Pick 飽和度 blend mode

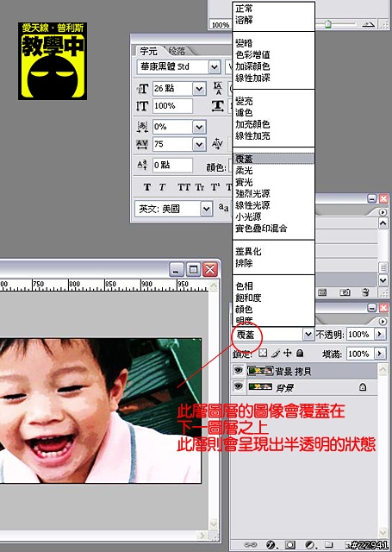[x=248, y=298]
